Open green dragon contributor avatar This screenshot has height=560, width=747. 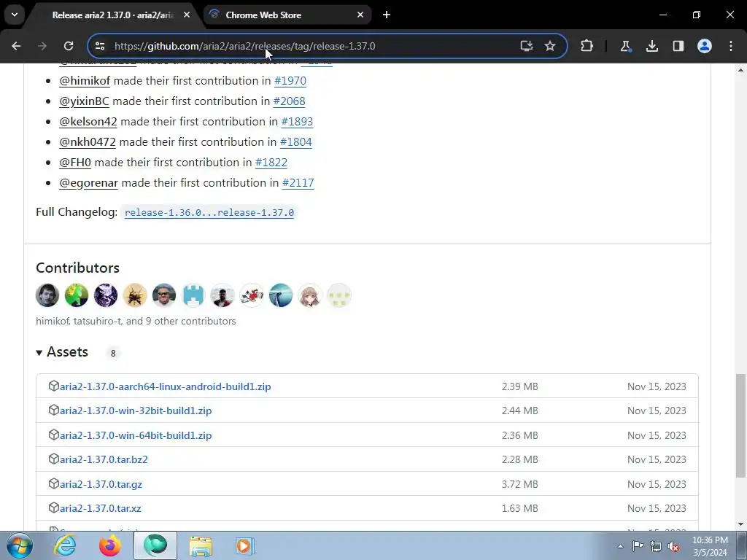pos(77,295)
